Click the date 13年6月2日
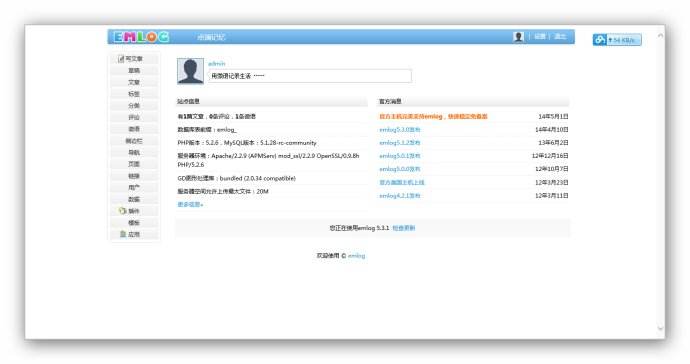Image resolution: width=690 pixels, height=364 pixels. 553,143
